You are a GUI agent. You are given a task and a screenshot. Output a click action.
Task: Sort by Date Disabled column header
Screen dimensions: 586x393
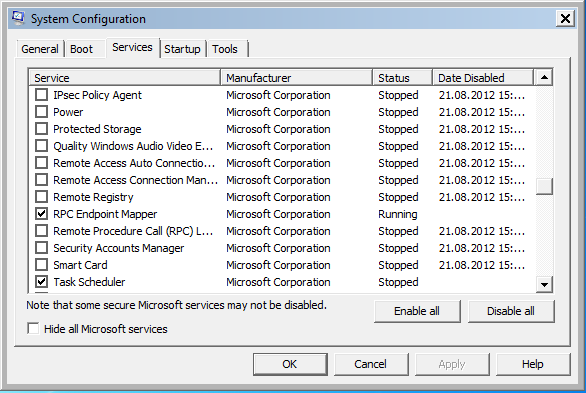point(483,78)
